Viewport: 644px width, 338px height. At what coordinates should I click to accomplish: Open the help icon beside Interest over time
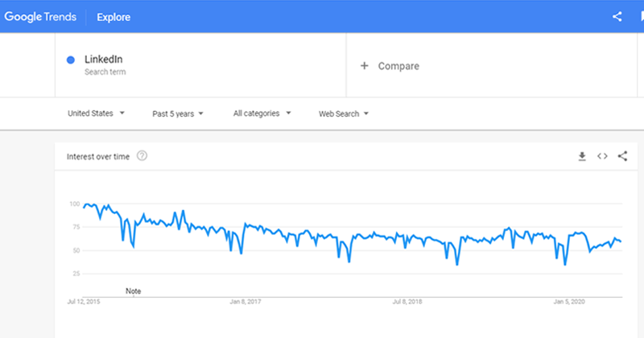[x=142, y=155]
